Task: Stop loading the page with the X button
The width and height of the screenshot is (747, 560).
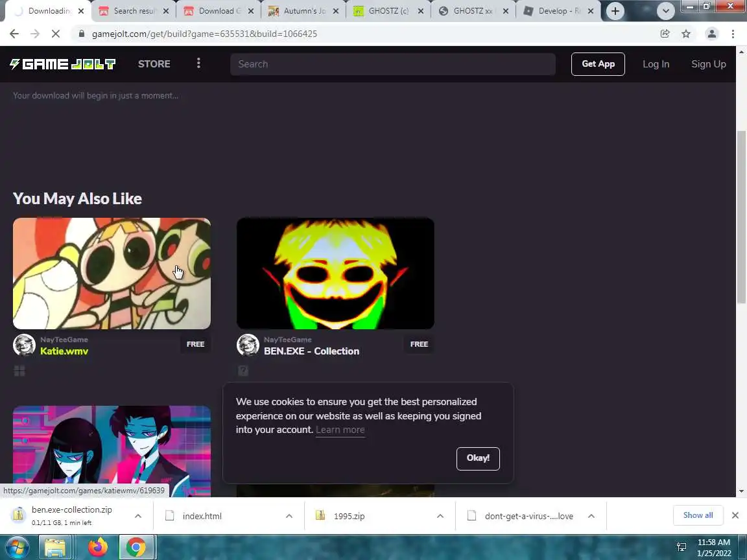Action: click(55, 34)
